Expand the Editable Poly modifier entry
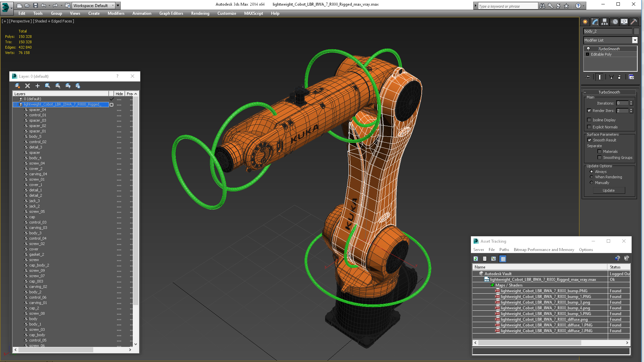 click(587, 54)
